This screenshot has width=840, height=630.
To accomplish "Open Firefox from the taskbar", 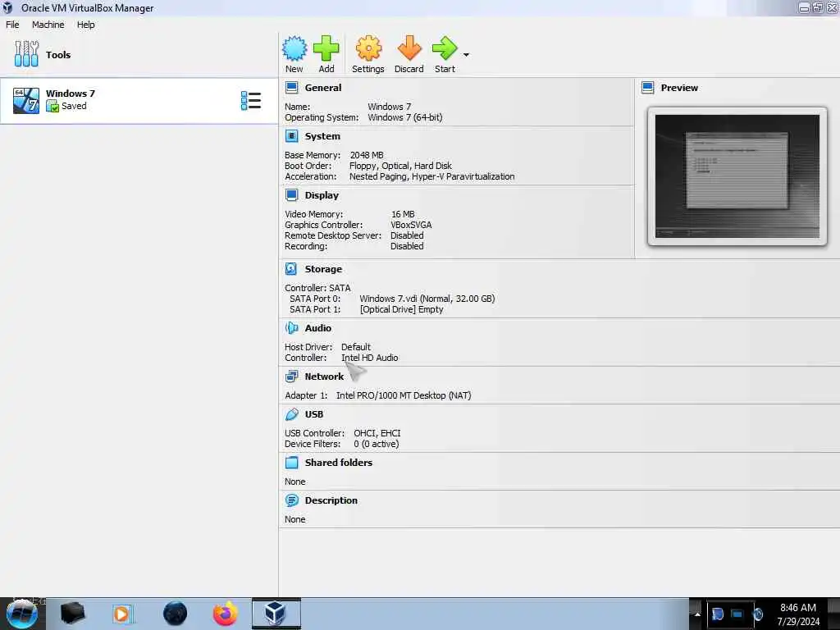I will pyautogui.click(x=225, y=614).
